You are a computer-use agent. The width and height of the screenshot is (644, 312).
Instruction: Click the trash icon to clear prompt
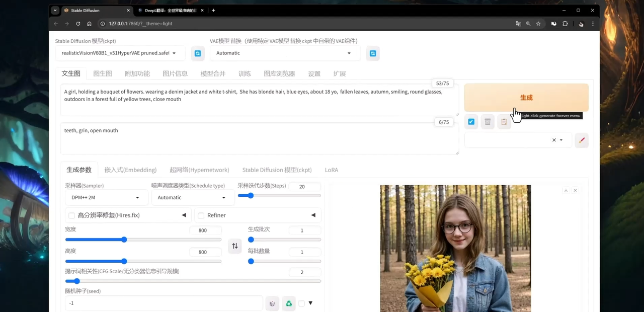click(488, 122)
